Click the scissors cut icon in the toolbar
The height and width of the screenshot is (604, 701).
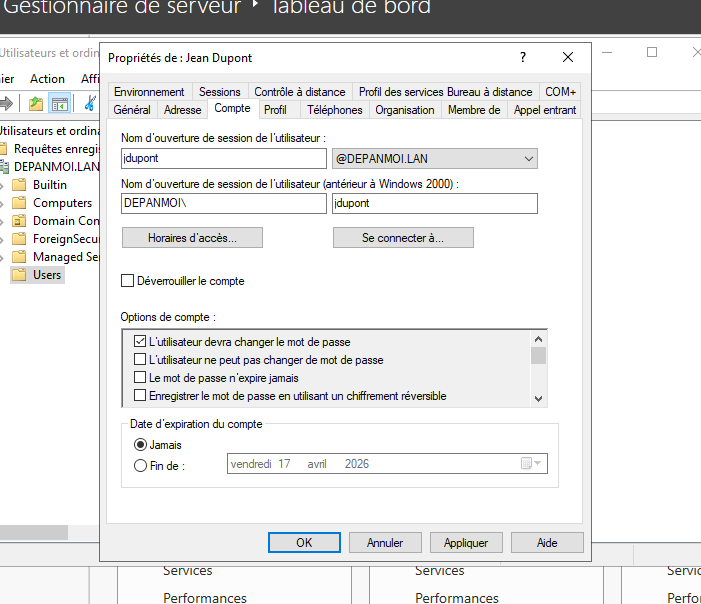click(91, 103)
